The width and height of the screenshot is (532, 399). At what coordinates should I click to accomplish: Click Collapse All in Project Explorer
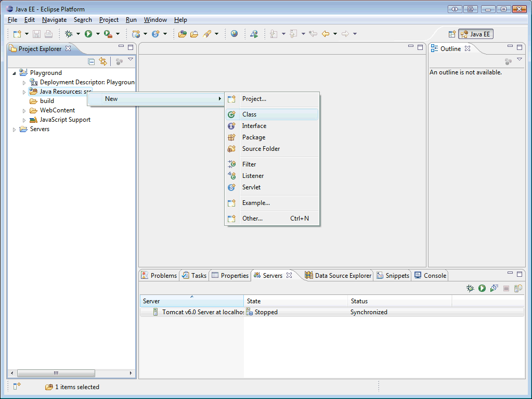click(92, 61)
